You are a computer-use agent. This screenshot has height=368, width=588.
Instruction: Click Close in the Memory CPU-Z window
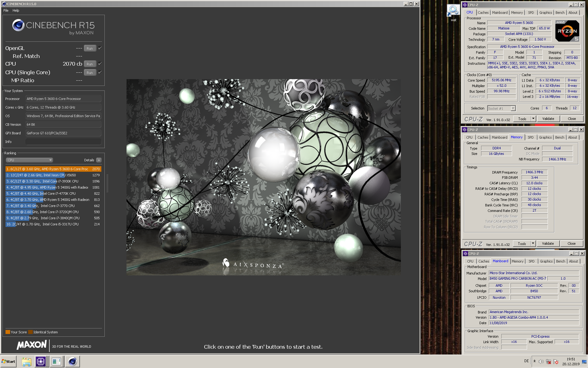pos(571,243)
